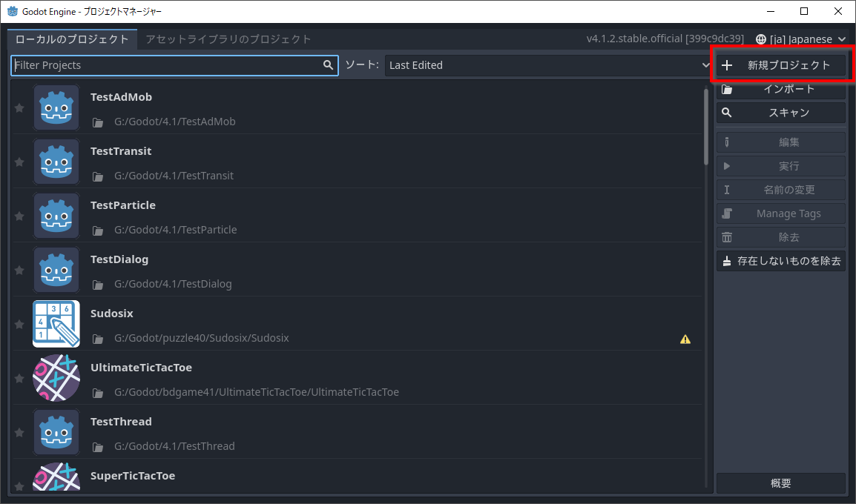
Task: Click path G:/Godot/4.1/TestParticle
Action: [x=175, y=230]
